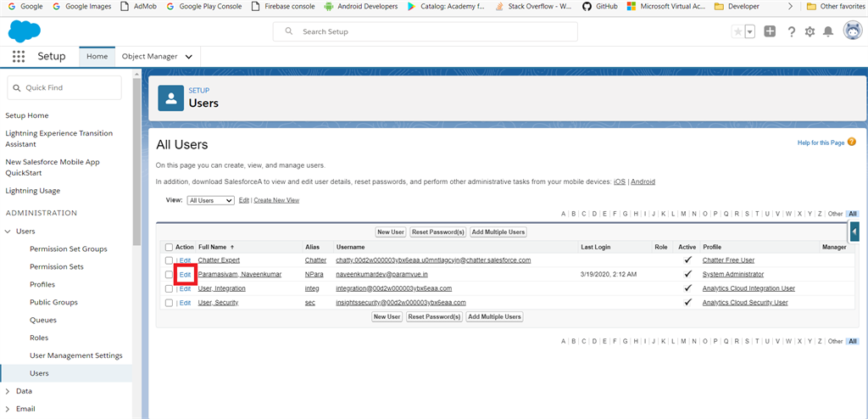This screenshot has height=419, width=868.
Task: Open the Android download link
Action: 643,182
